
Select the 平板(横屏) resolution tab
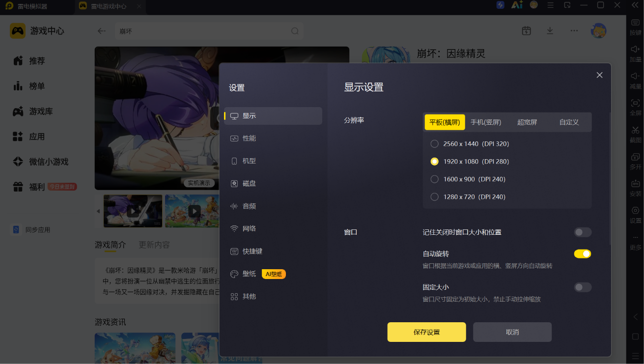click(x=445, y=122)
